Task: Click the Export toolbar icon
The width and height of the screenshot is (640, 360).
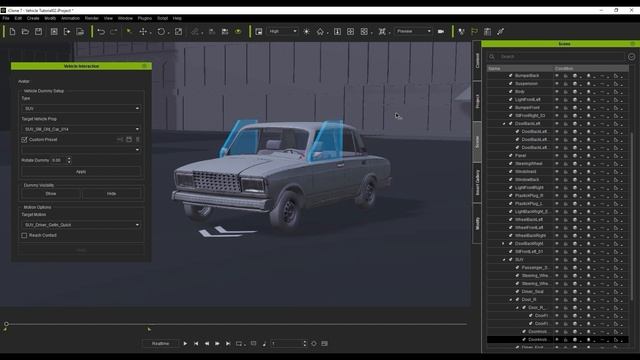Action: point(67,31)
